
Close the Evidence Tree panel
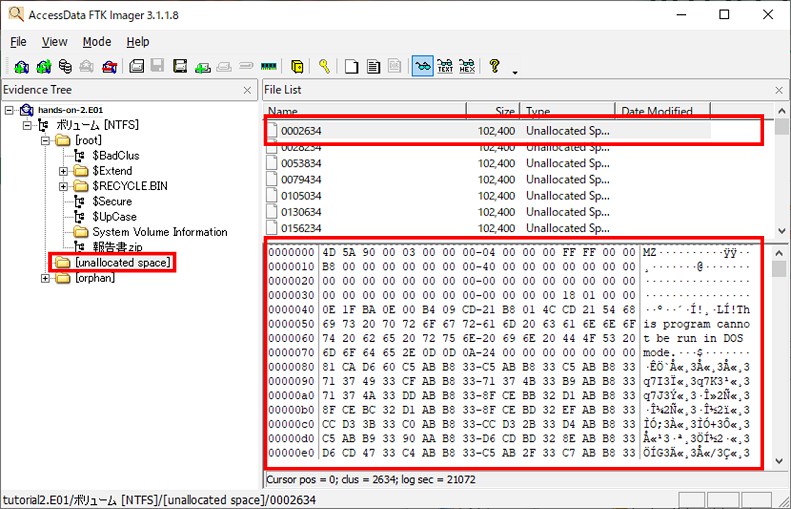tap(247, 90)
